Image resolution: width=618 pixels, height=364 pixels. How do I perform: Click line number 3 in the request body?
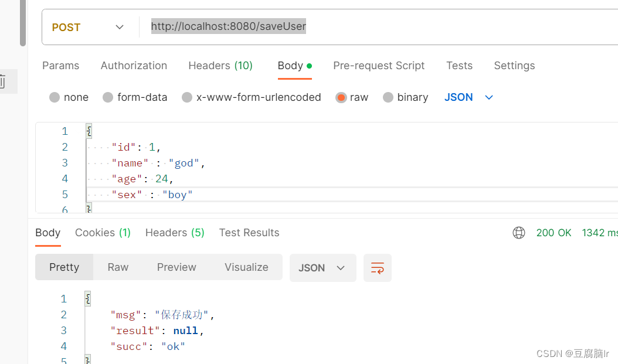tap(64, 162)
